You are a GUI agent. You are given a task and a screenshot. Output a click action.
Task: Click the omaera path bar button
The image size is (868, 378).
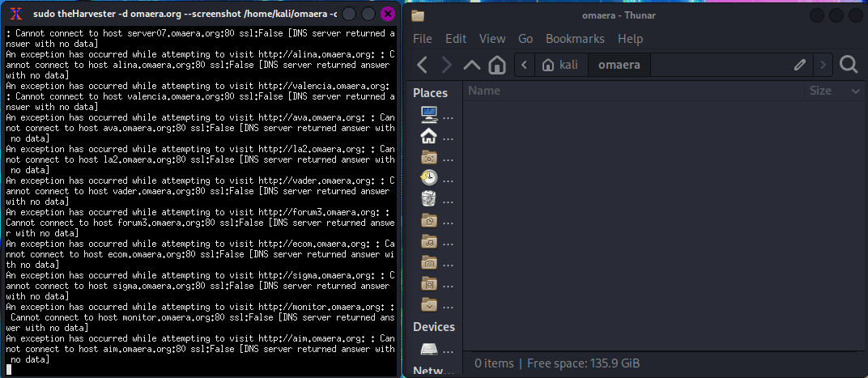pos(619,65)
